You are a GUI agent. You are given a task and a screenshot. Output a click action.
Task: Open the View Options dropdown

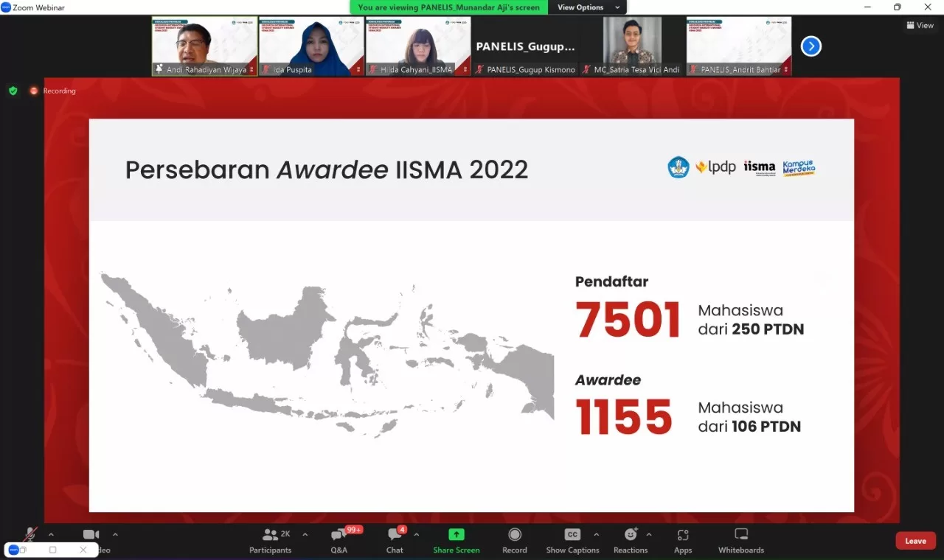tap(589, 7)
